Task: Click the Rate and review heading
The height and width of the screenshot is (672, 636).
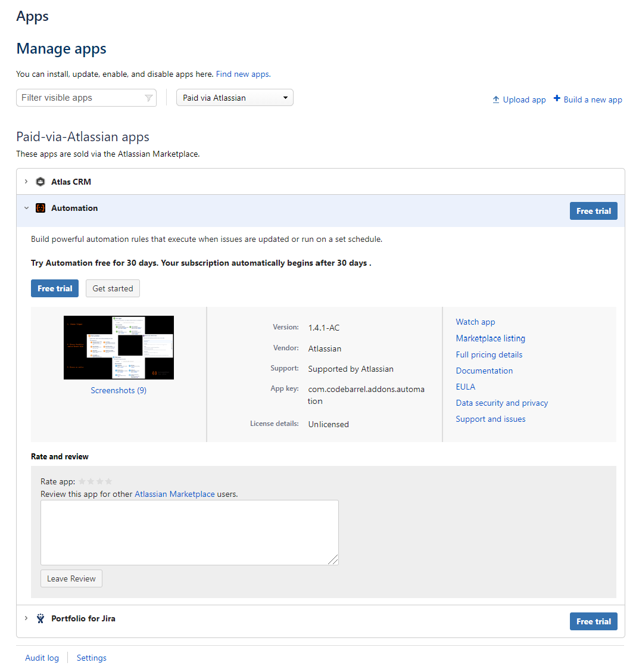Action: click(x=60, y=456)
